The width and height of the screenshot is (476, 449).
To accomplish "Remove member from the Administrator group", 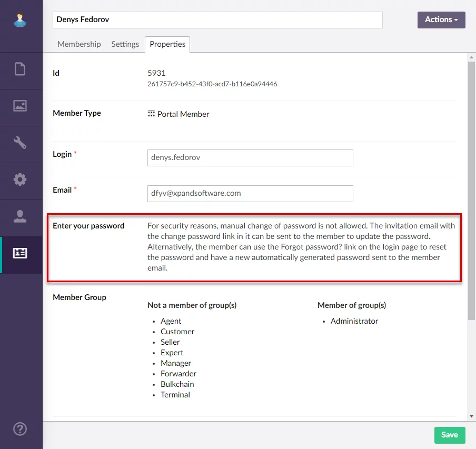I will (354, 321).
